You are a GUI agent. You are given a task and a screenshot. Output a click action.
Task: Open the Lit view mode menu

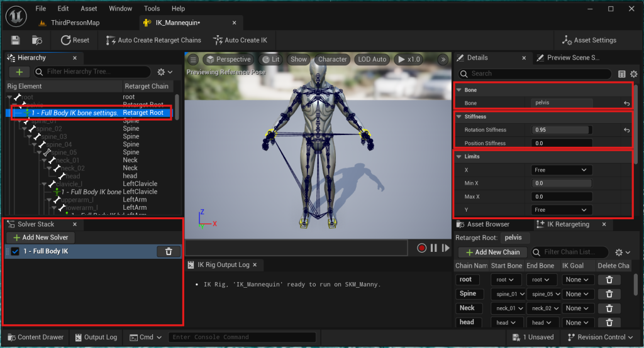270,60
